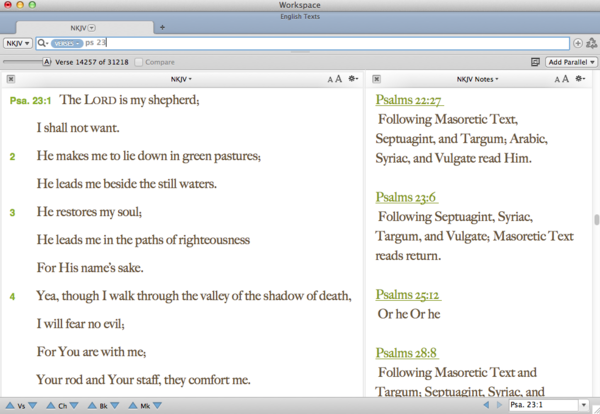Click the add search plus icon
Viewport: 600px width, 414px height.
578,43
